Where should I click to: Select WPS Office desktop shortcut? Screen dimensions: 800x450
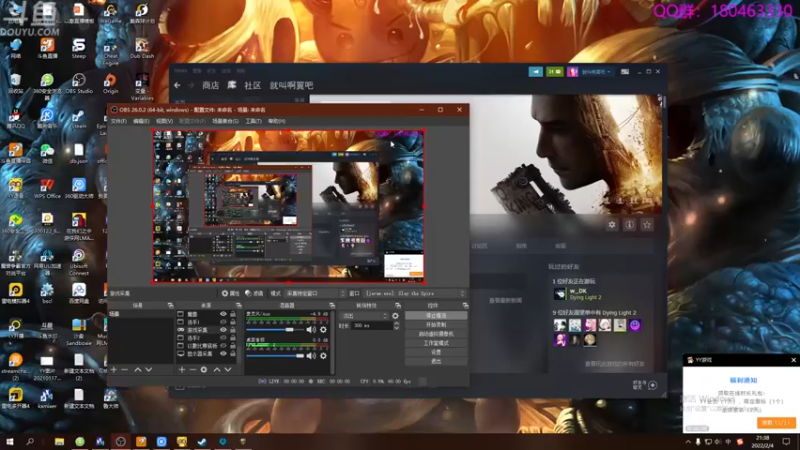(x=47, y=189)
